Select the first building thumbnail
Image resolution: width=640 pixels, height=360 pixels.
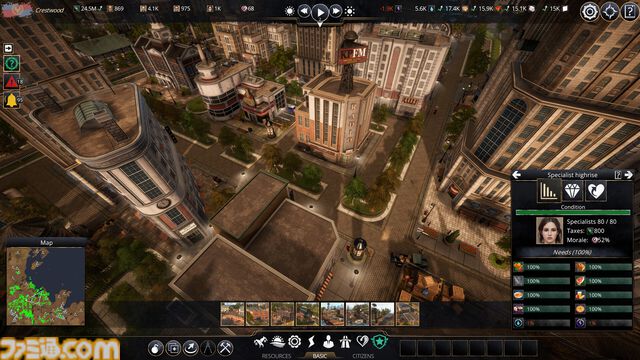[x=232, y=314]
